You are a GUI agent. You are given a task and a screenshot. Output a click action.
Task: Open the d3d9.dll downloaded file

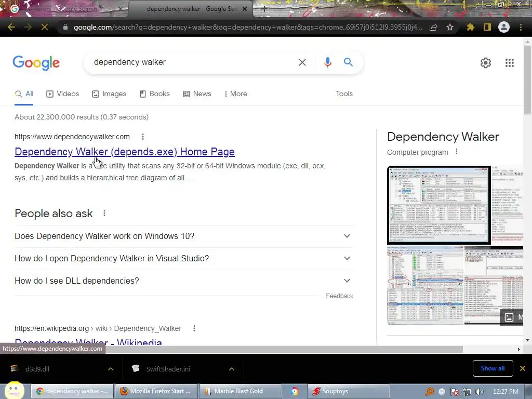(x=37, y=369)
